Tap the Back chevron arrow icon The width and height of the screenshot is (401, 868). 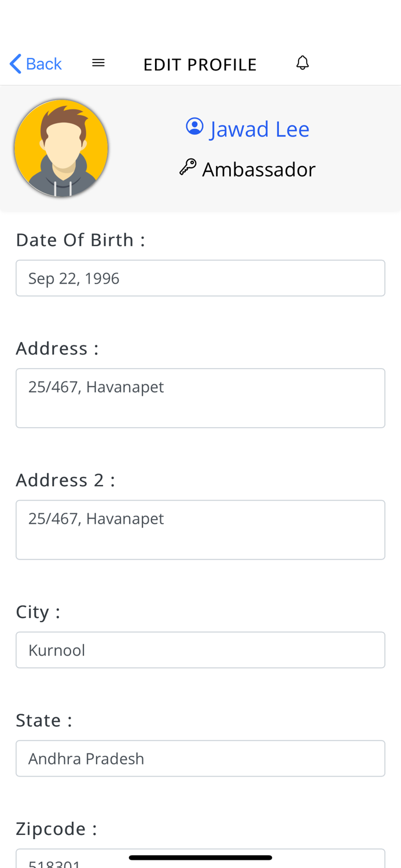[x=16, y=64]
